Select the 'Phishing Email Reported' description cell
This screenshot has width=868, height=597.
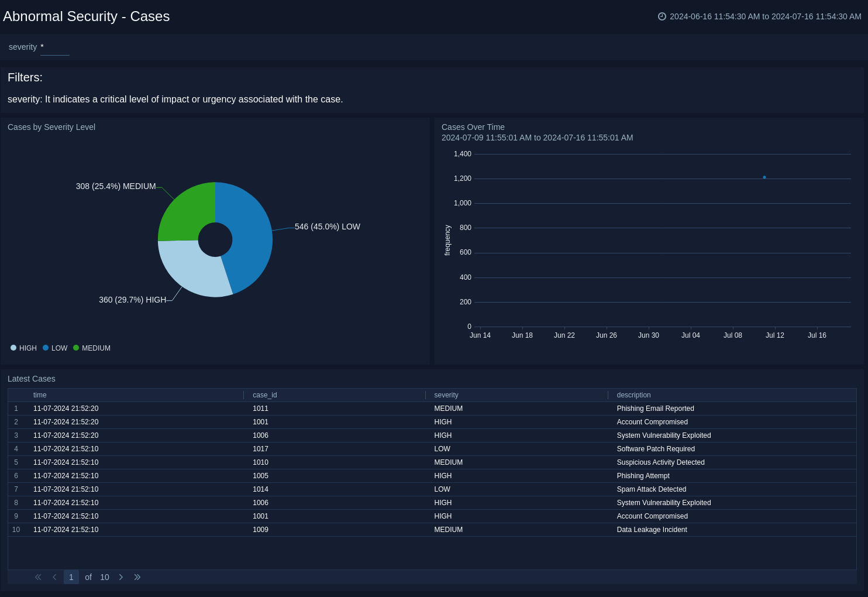coord(655,409)
